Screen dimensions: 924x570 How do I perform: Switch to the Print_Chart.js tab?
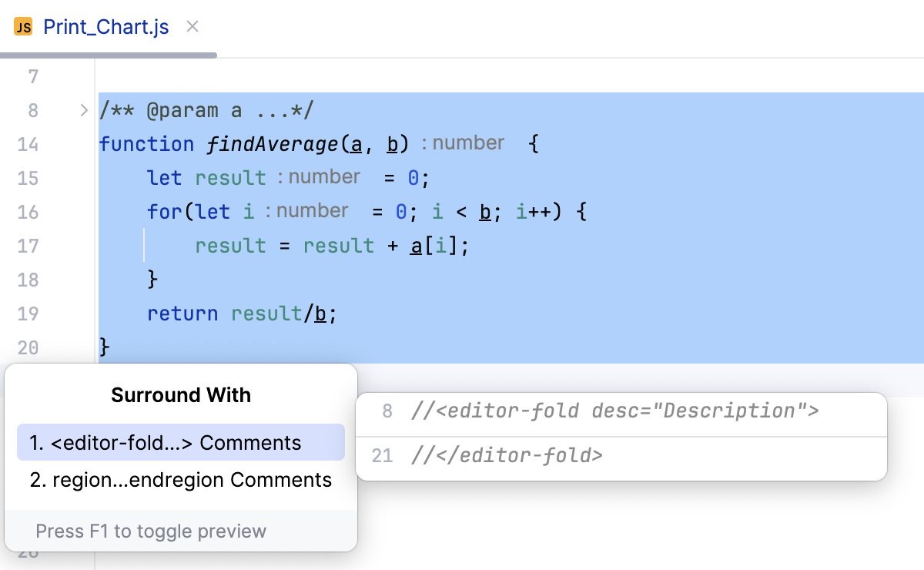pyautogui.click(x=105, y=28)
